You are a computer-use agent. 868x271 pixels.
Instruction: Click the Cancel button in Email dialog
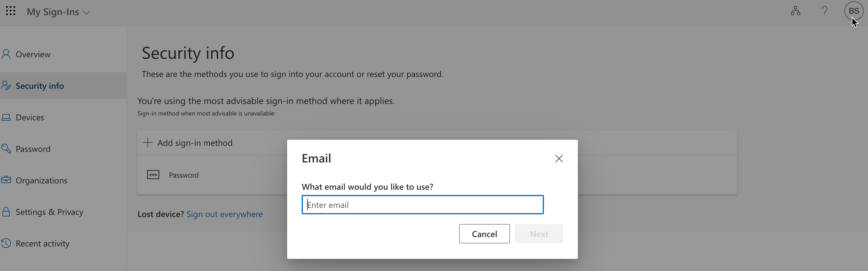(x=484, y=234)
